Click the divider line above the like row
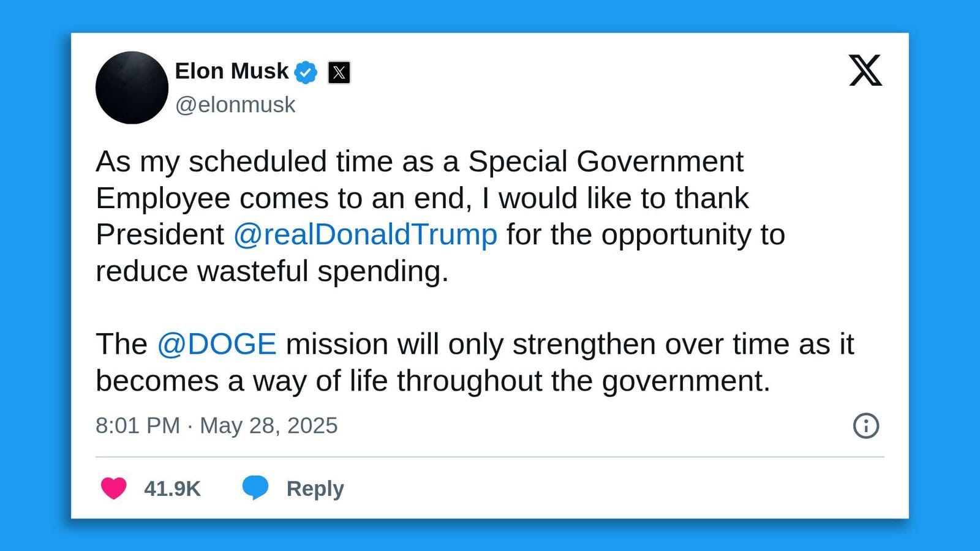This screenshot has width=980, height=551. pyautogui.click(x=490, y=457)
